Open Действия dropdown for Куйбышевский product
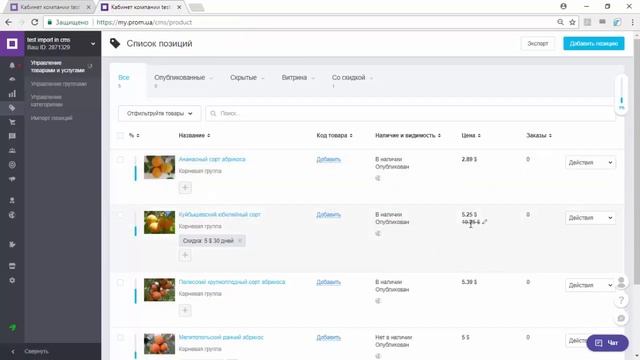Image resolution: width=640 pixels, height=360 pixels. tap(590, 218)
